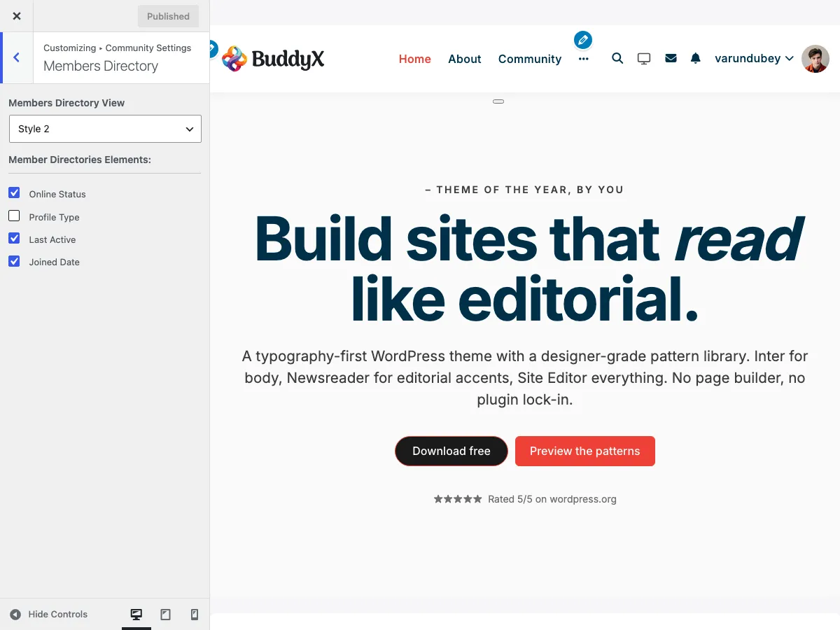Viewport: 840px width, 630px height.
Task: Click the Preview the patterns button
Action: point(585,451)
